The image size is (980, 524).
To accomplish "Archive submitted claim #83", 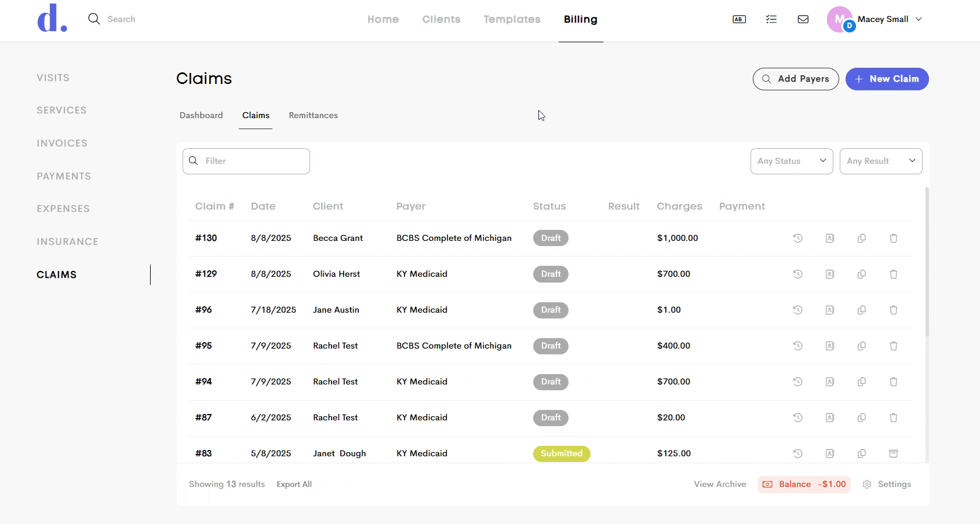I will coord(893,453).
